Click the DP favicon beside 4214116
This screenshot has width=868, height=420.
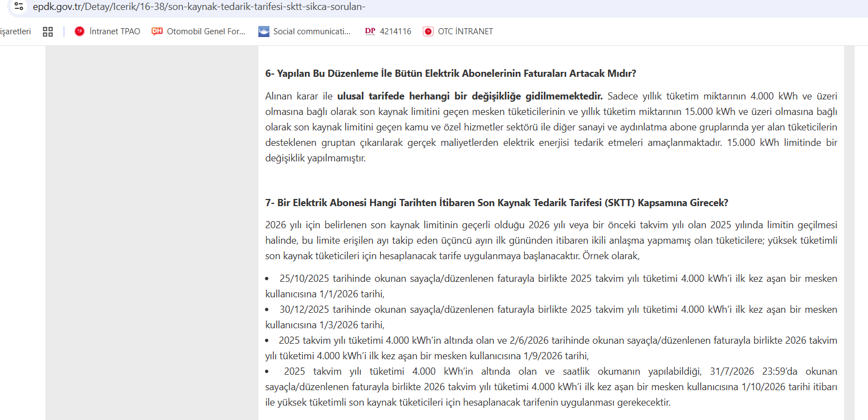(x=370, y=32)
